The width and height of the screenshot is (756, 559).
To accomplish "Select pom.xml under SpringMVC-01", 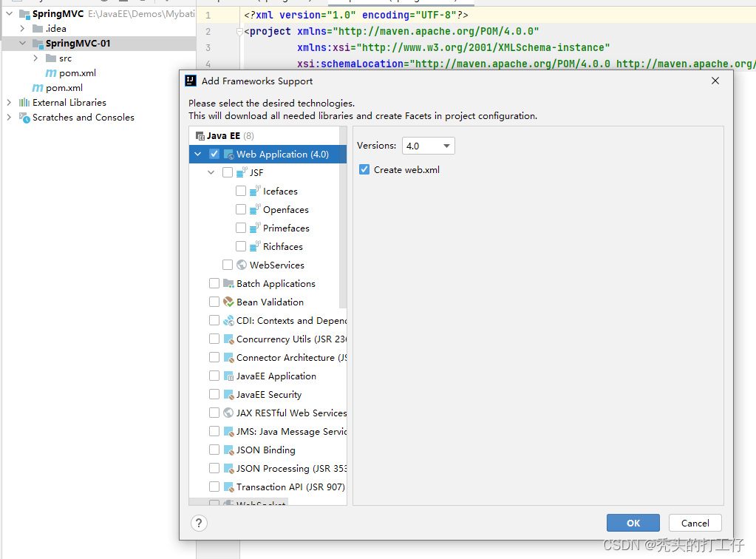I will [78, 72].
